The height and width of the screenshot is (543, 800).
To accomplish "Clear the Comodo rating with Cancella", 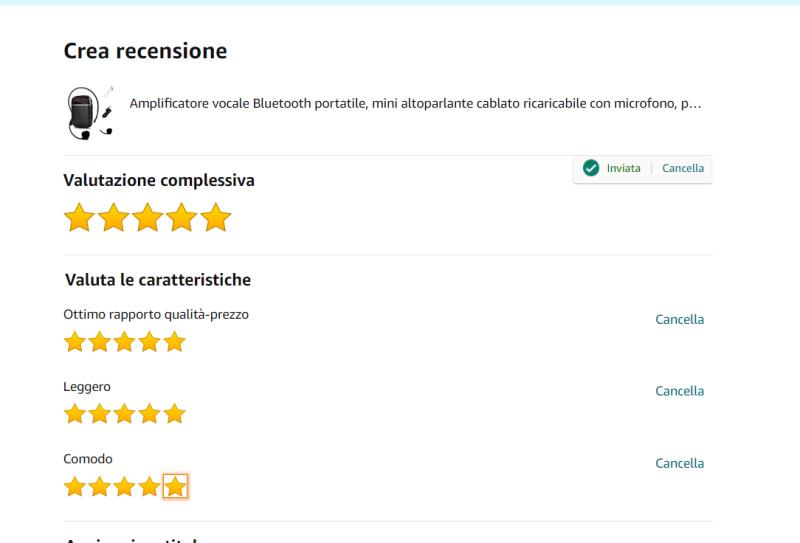I will tap(679, 463).
